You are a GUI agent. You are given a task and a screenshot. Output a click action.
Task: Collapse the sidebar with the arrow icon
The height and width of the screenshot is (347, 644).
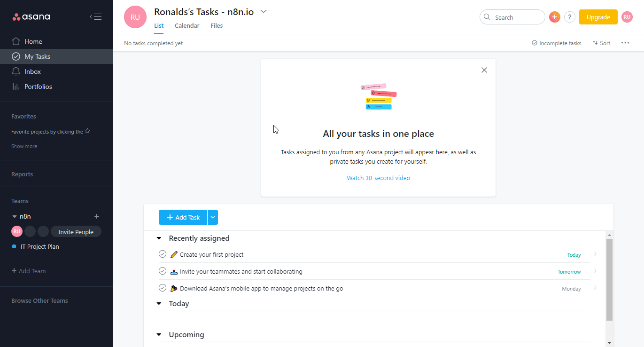pos(95,16)
